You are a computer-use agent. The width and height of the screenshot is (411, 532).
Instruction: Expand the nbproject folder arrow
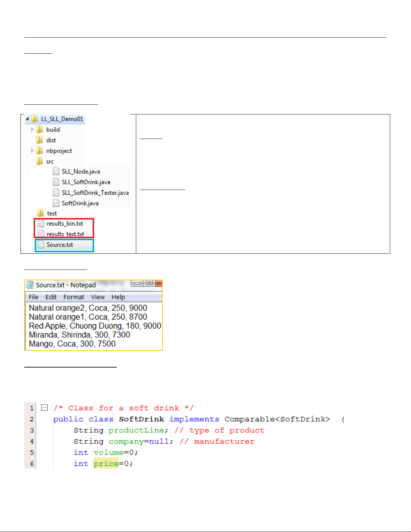pyautogui.click(x=32, y=151)
